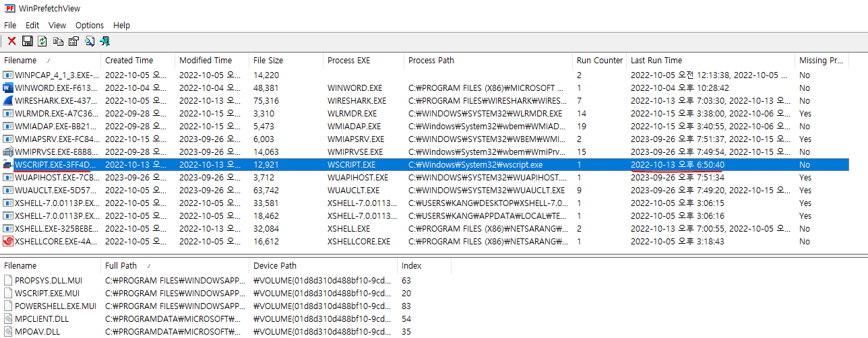The width and height of the screenshot is (868, 338).
Task: Click the red X delete files icon
Action: 11,41
